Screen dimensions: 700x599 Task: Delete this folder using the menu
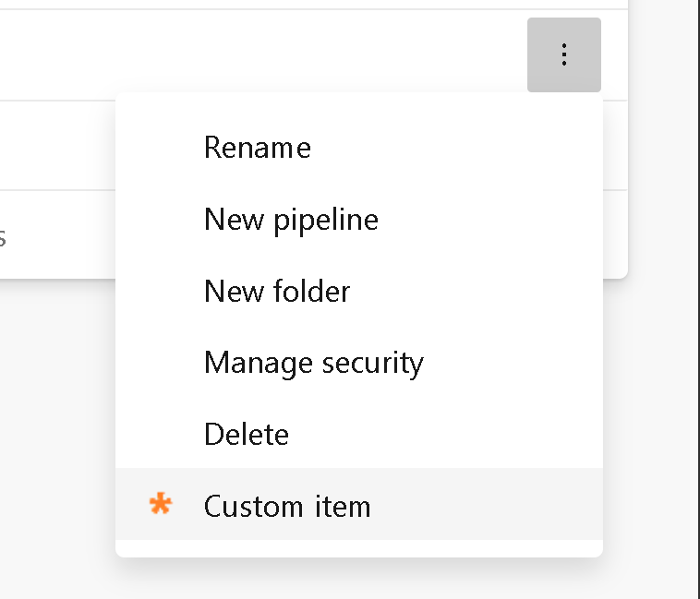(x=247, y=434)
